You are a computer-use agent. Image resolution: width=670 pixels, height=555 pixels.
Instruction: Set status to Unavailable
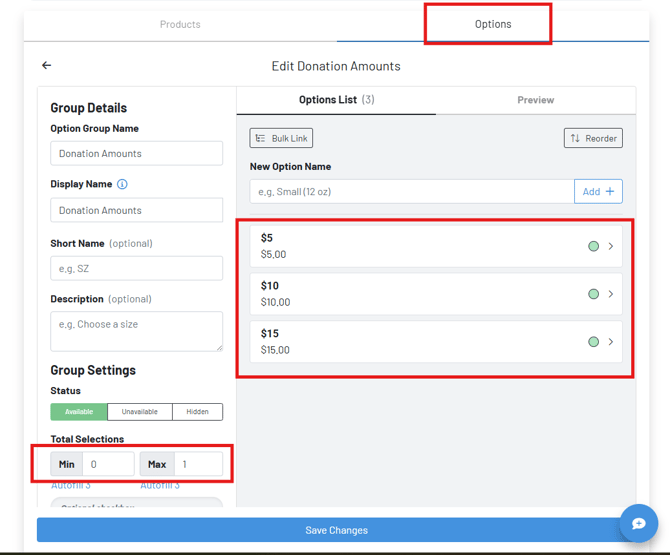click(x=139, y=412)
